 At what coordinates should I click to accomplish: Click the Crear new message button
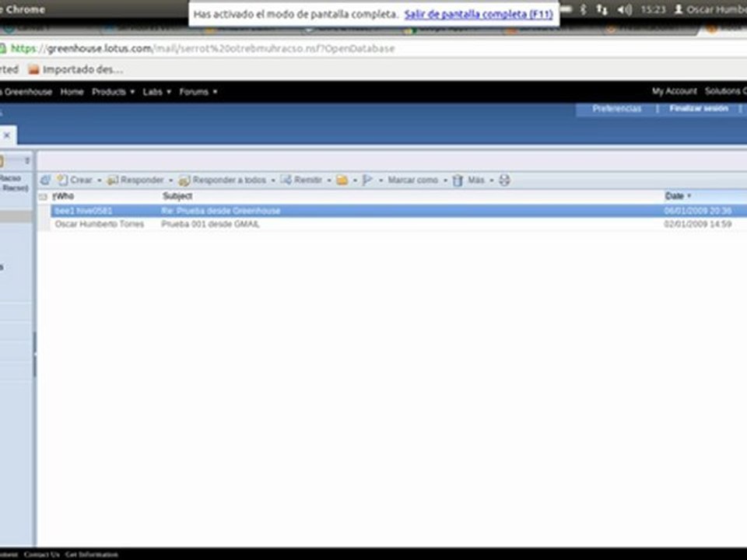point(75,180)
